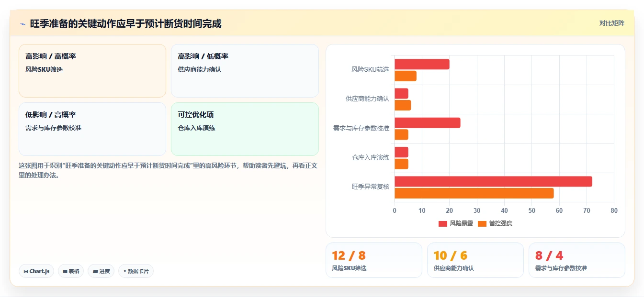Image resolution: width=644 pixels, height=297 pixels.
Task: Click the red 需求与库存参数校准 bar in chart
Action: 428,123
